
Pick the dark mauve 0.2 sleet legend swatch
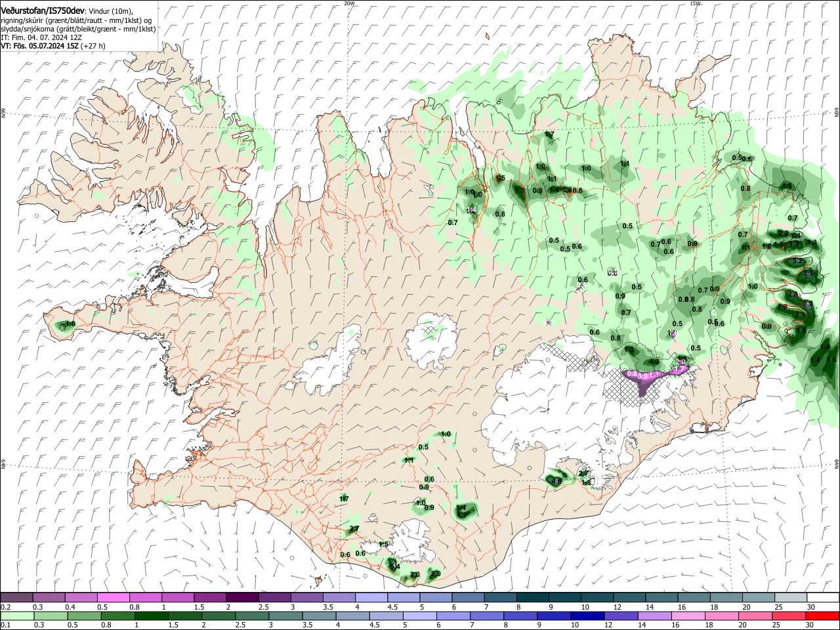pos(16,598)
